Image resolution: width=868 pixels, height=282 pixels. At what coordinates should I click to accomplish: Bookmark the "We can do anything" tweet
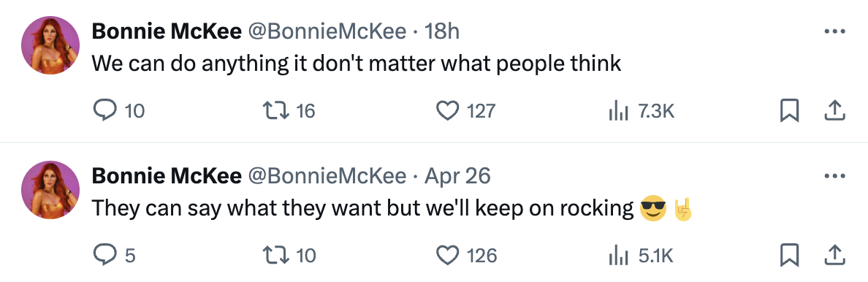click(x=789, y=111)
